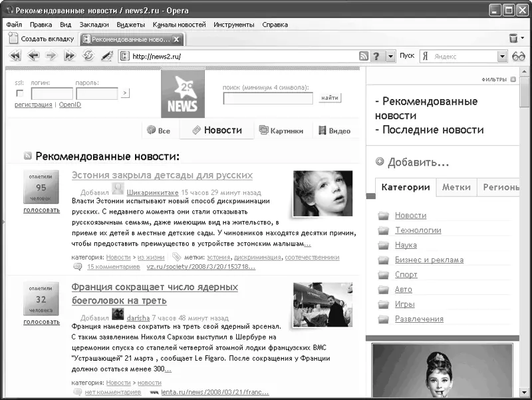Image resolution: width=532 pixels, height=400 pixels.
Task: Open the Закладки menu
Action: [94, 25]
